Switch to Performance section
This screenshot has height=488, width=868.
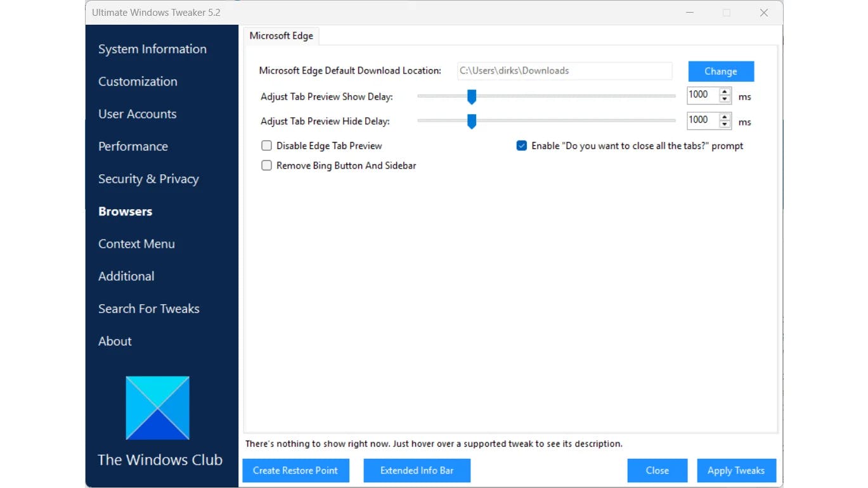point(133,146)
